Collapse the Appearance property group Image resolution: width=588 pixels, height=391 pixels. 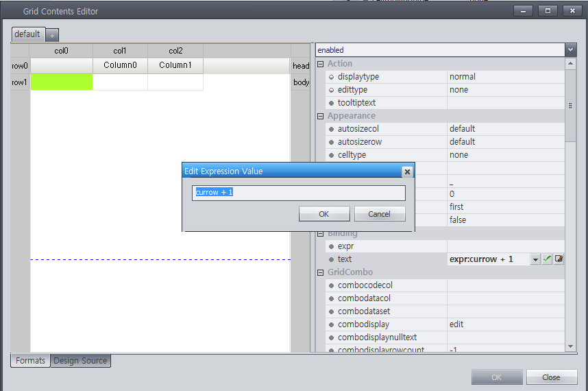click(320, 116)
